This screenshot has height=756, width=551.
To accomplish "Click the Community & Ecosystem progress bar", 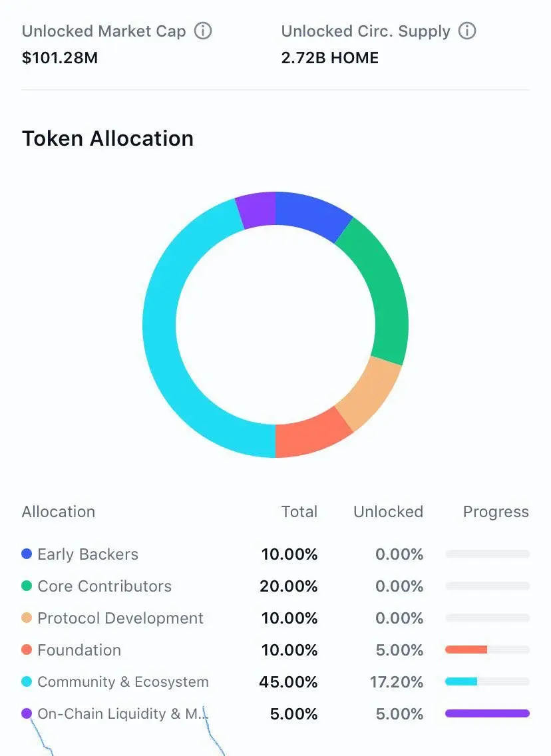I will tap(487, 681).
